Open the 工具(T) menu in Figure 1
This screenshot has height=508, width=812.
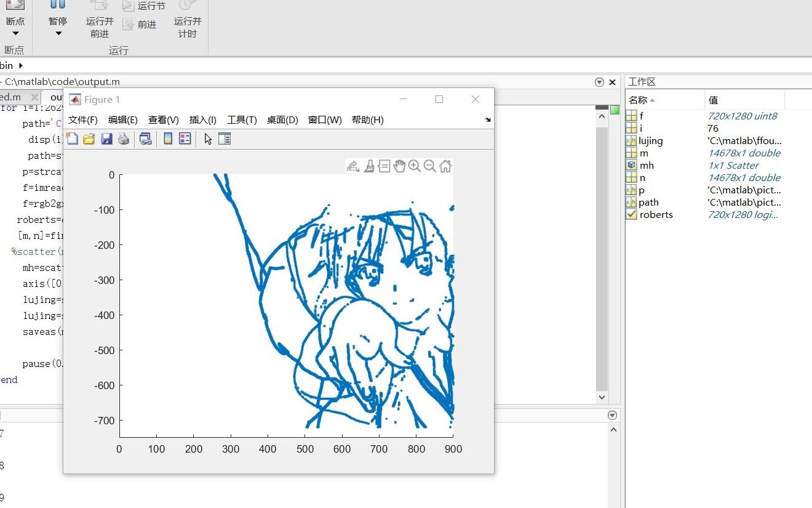tap(242, 120)
